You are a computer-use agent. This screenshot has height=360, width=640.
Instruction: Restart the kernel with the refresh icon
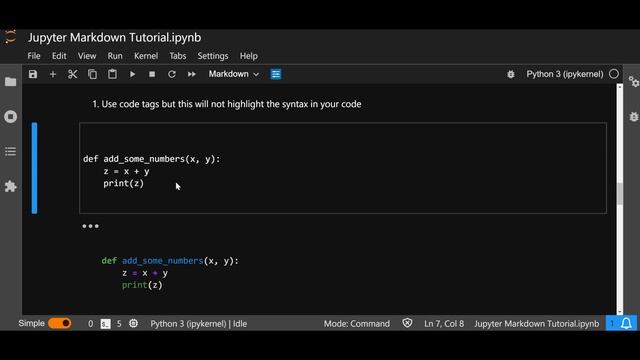(x=172, y=74)
